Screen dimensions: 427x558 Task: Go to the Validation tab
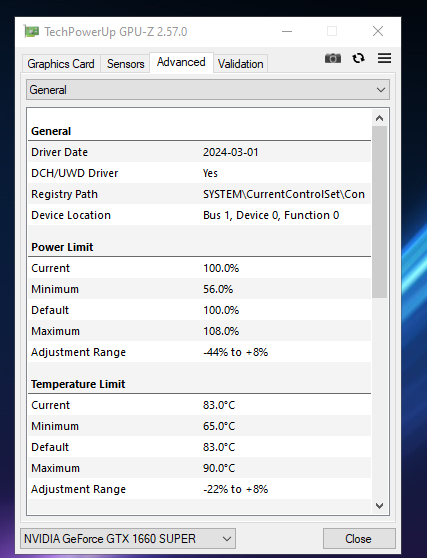tap(241, 64)
